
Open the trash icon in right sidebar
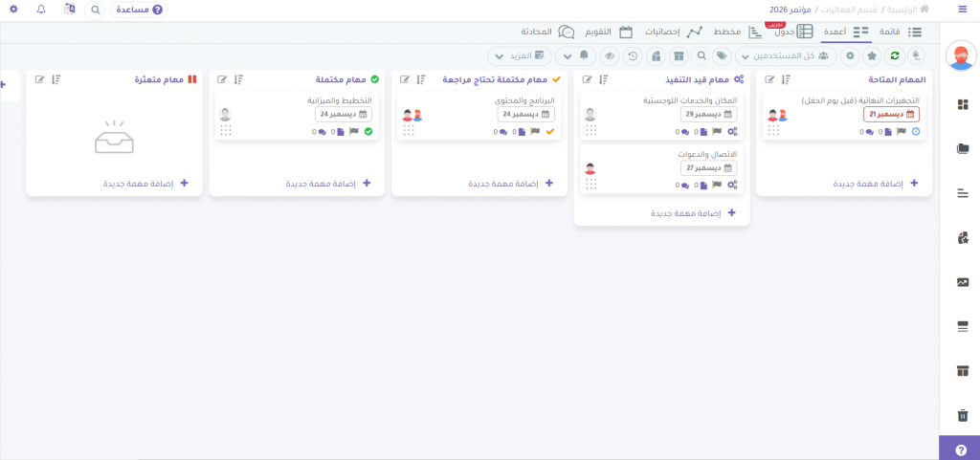click(962, 415)
